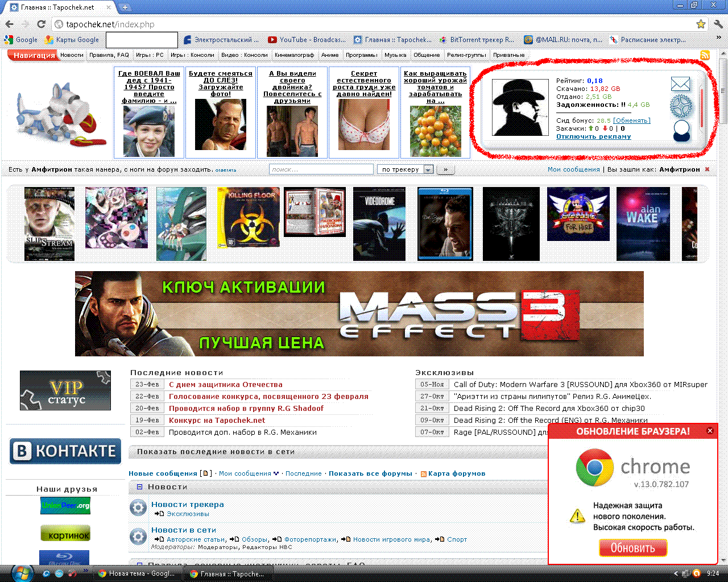Click the ответить reply link

226,170
